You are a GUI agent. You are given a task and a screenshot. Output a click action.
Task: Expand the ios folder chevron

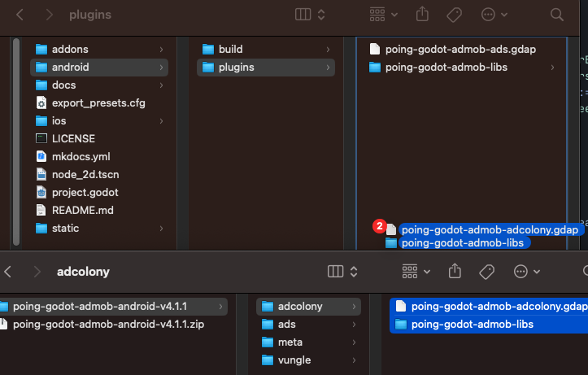161,120
